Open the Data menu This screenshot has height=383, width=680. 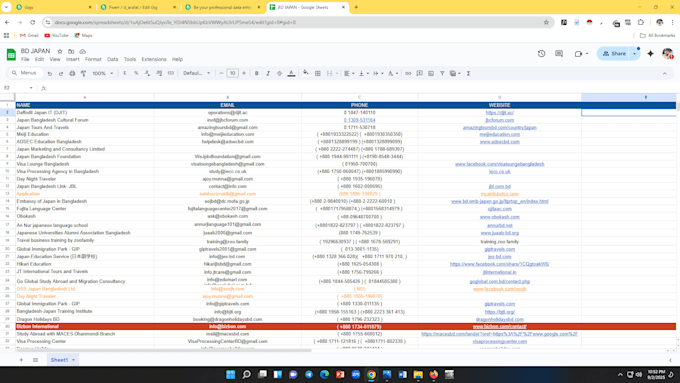click(112, 59)
